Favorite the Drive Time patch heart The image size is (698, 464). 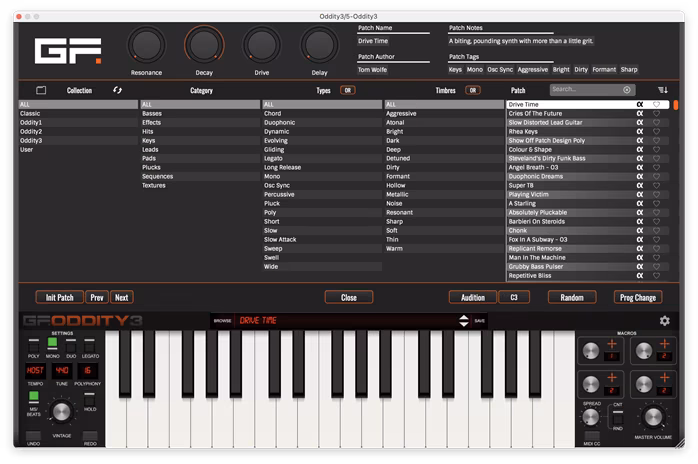click(x=657, y=104)
